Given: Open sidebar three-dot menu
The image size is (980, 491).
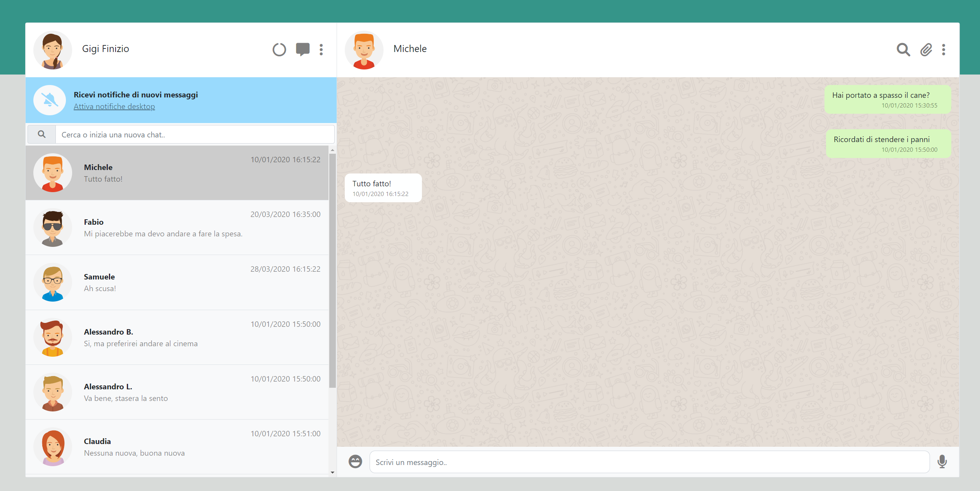Looking at the screenshot, I should click(321, 49).
